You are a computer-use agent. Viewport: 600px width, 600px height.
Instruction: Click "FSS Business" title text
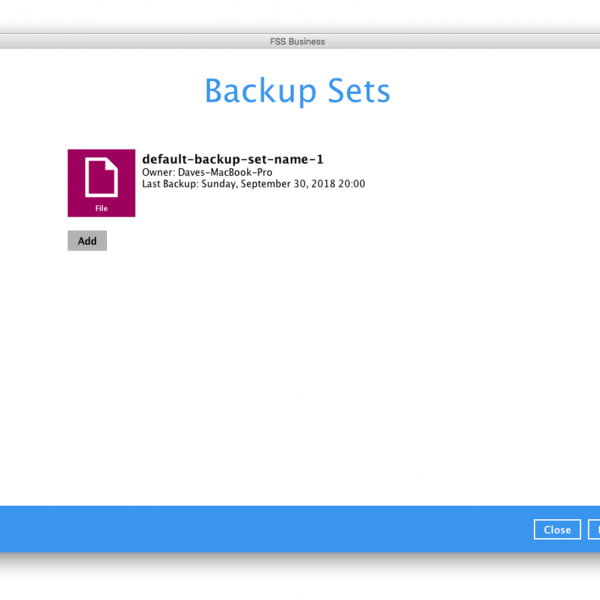(x=297, y=41)
